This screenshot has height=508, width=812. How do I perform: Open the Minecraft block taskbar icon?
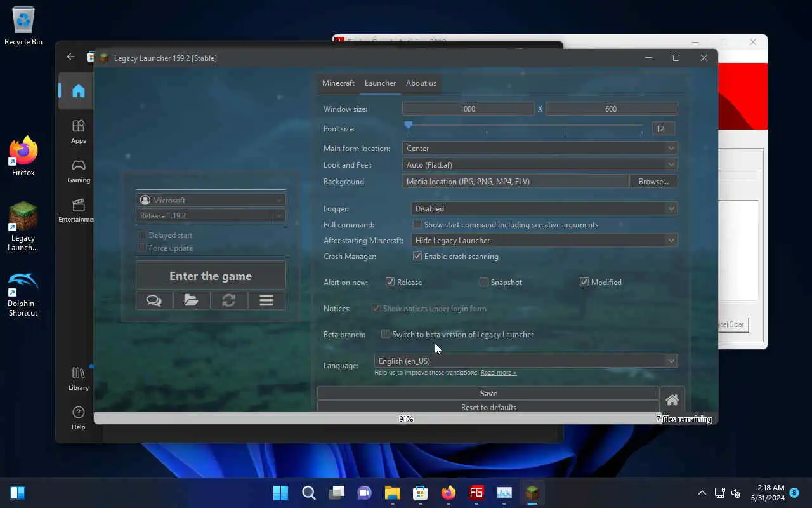(x=532, y=493)
